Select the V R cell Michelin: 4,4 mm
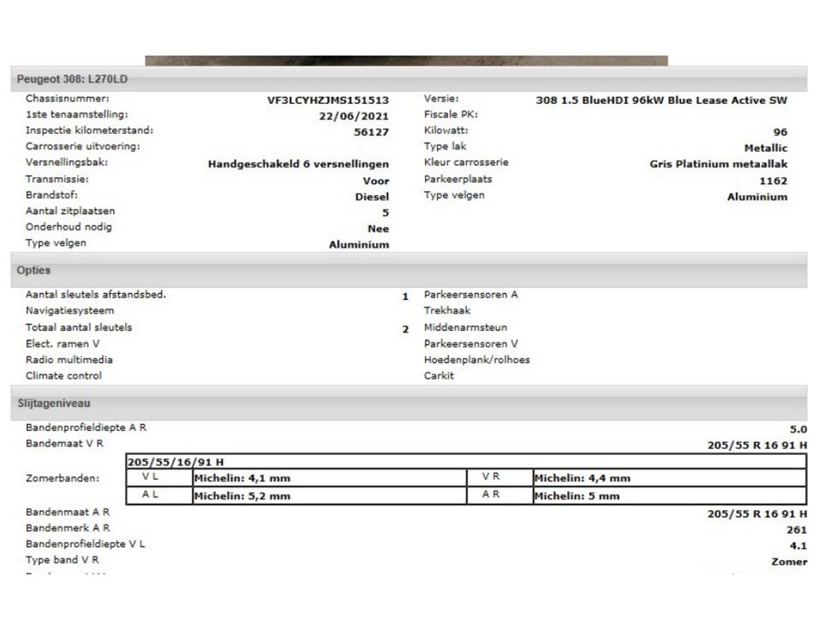 point(670,478)
